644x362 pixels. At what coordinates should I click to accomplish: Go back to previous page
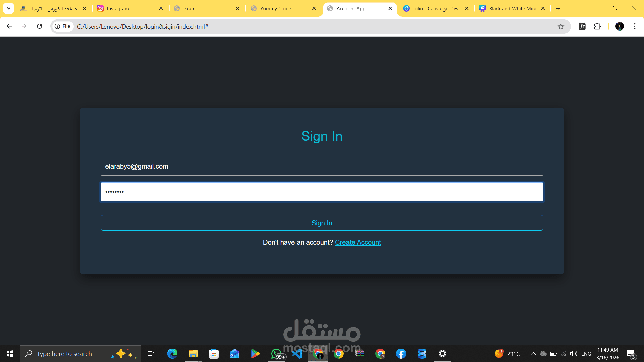(9, 26)
